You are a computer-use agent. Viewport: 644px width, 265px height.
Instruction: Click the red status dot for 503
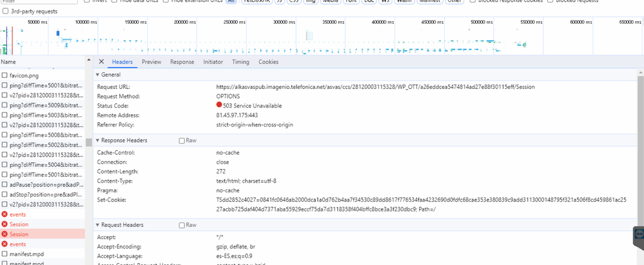[x=219, y=105]
